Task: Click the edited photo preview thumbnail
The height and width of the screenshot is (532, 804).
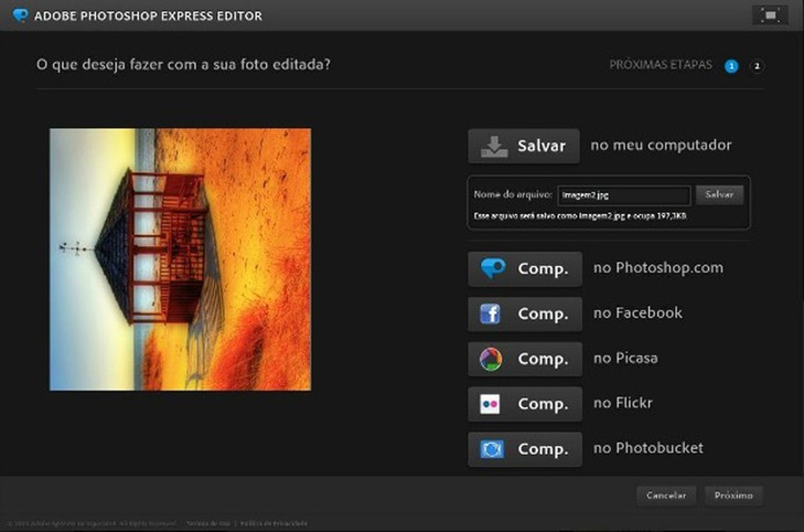Action: (x=180, y=260)
